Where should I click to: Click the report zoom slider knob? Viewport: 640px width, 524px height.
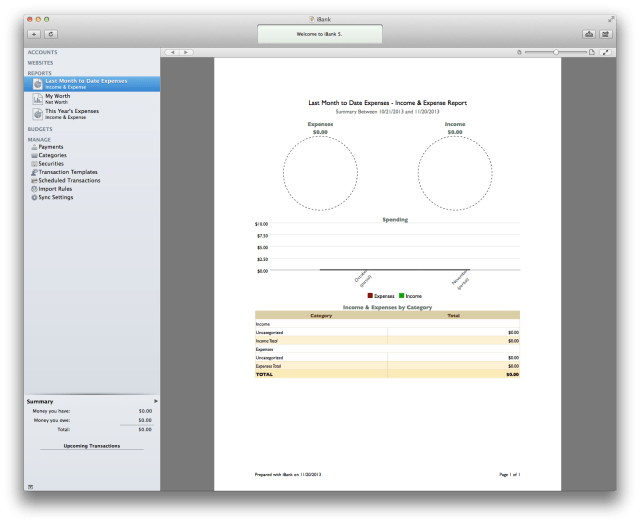pyautogui.click(x=556, y=51)
